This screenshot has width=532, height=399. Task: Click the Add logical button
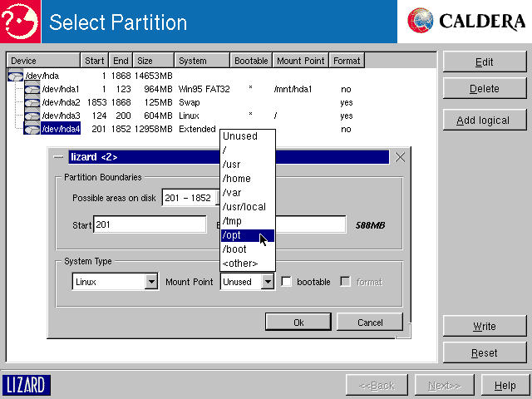483,121
